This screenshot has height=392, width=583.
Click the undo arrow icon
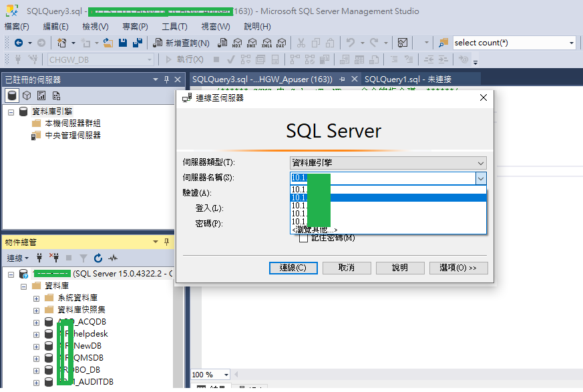point(350,43)
